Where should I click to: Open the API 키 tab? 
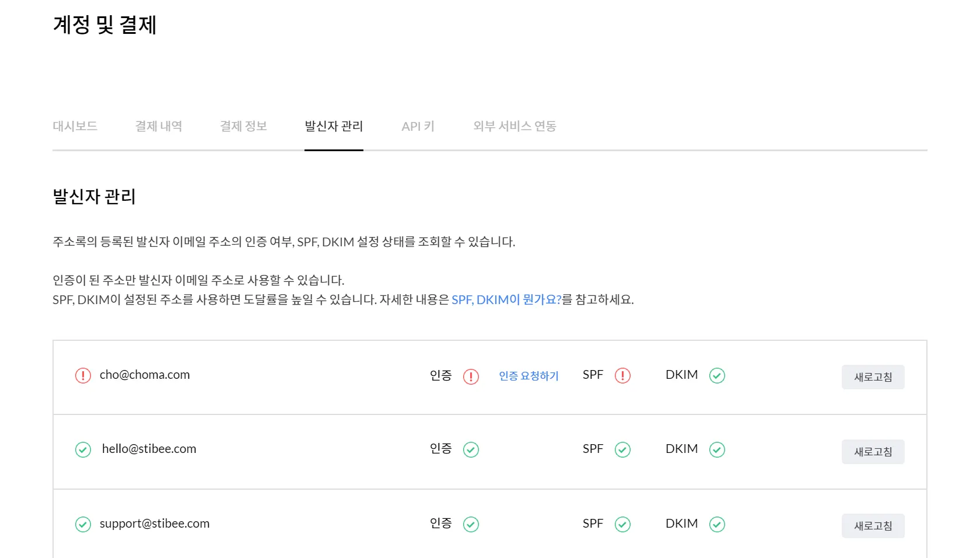(x=418, y=126)
